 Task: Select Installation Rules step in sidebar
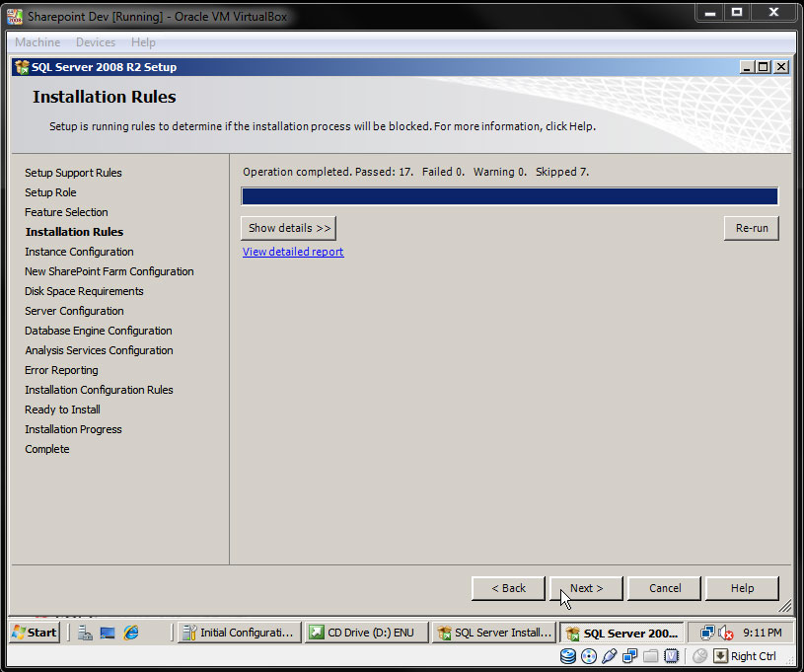74,232
